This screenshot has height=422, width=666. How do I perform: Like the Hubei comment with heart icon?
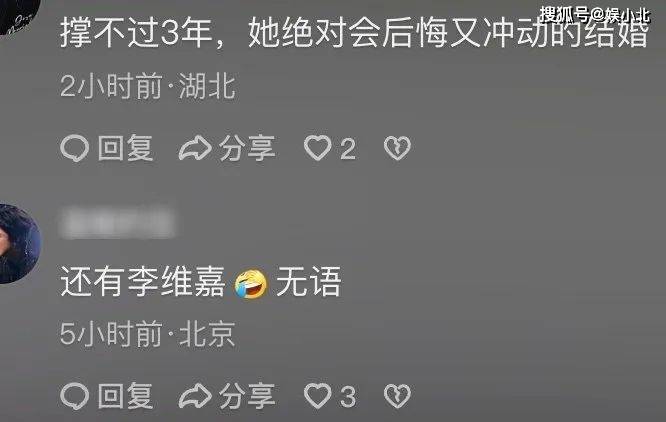tap(317, 148)
